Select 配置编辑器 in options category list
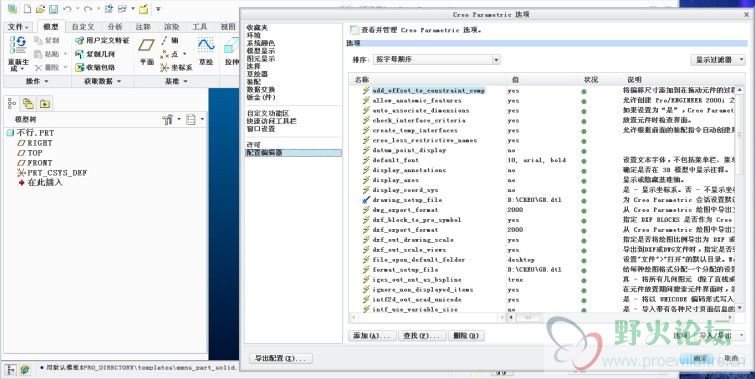Viewport: 755px width, 379px height. (293, 153)
